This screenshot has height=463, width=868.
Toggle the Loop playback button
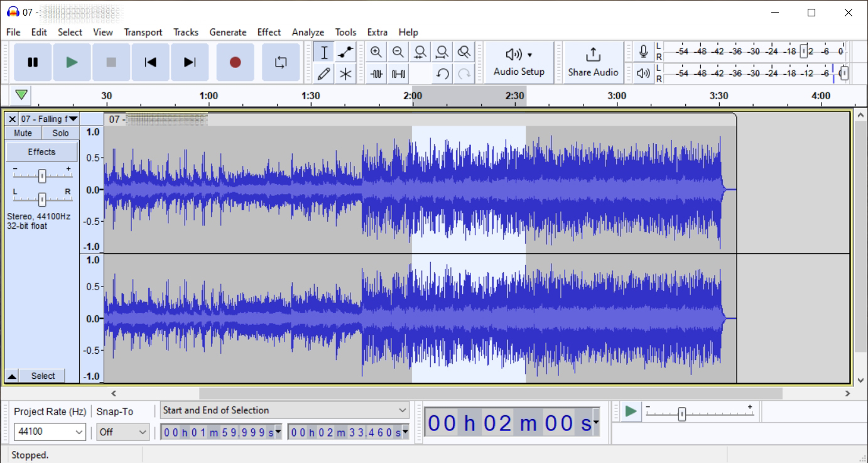pyautogui.click(x=281, y=62)
